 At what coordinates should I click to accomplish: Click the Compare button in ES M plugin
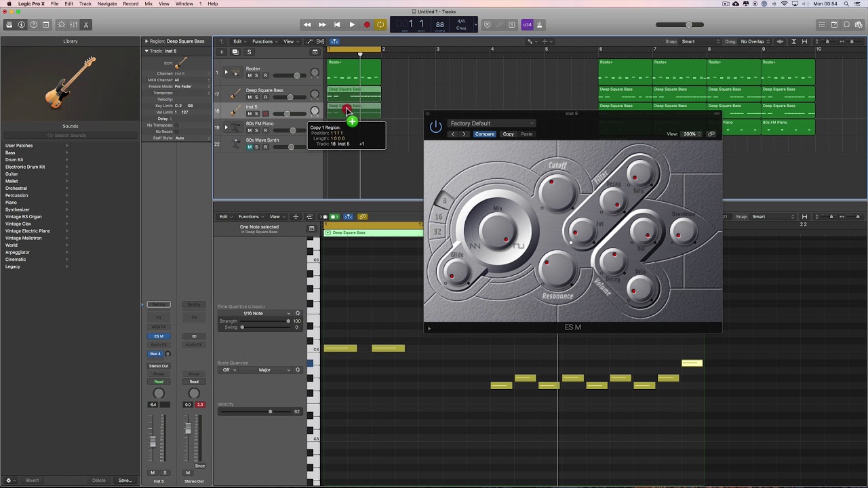(484, 134)
